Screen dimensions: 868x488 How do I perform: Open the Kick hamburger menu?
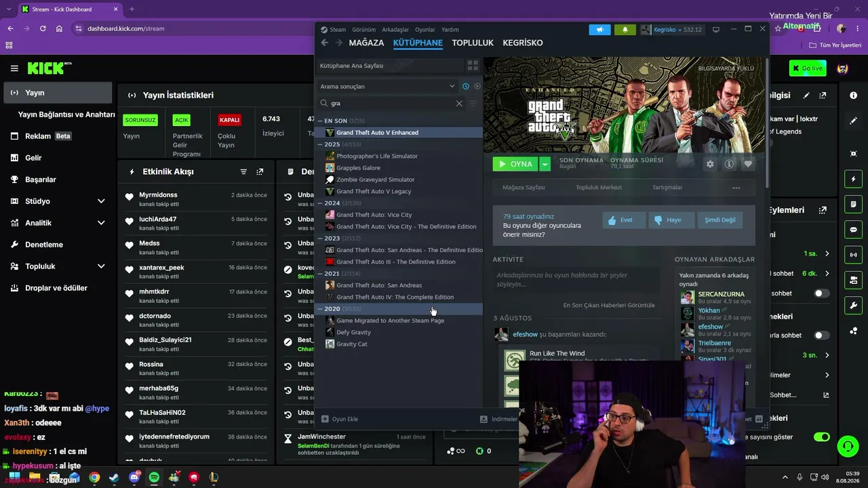(14, 68)
